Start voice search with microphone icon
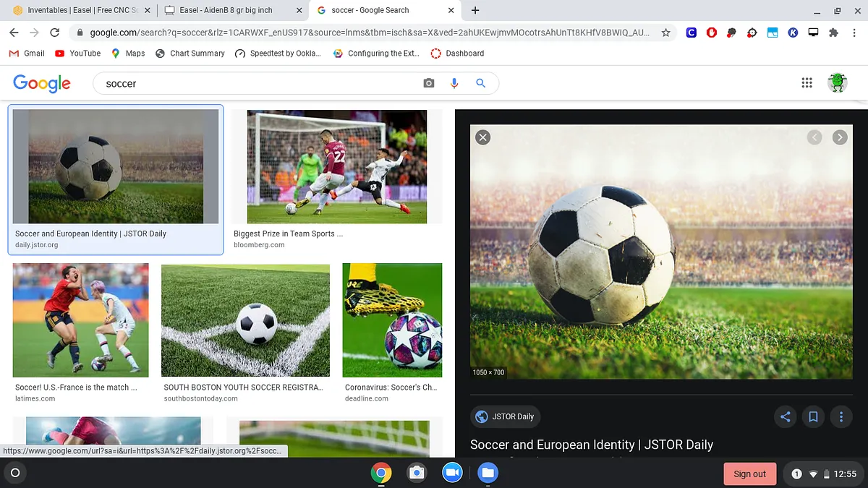This screenshot has height=488, width=868. click(x=454, y=83)
